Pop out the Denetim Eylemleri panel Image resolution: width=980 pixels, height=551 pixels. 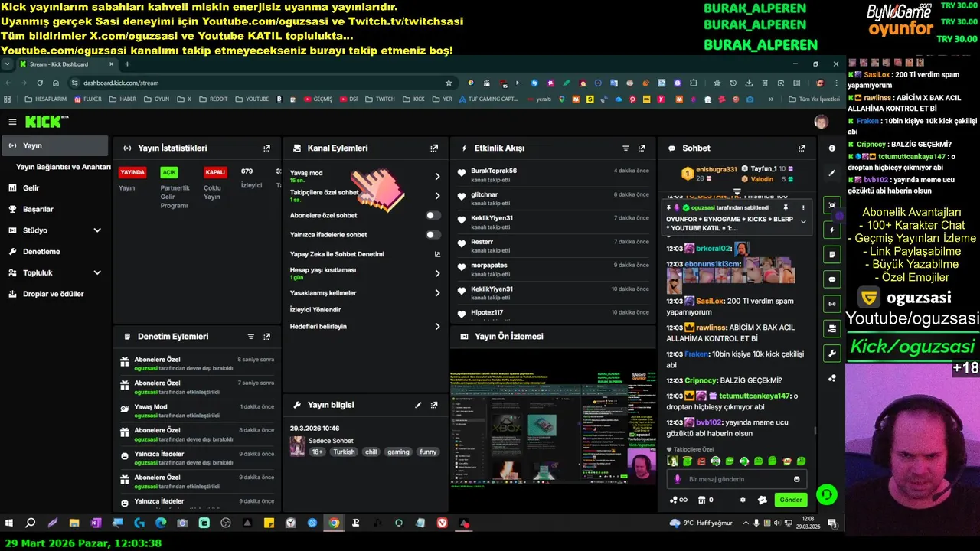point(266,337)
